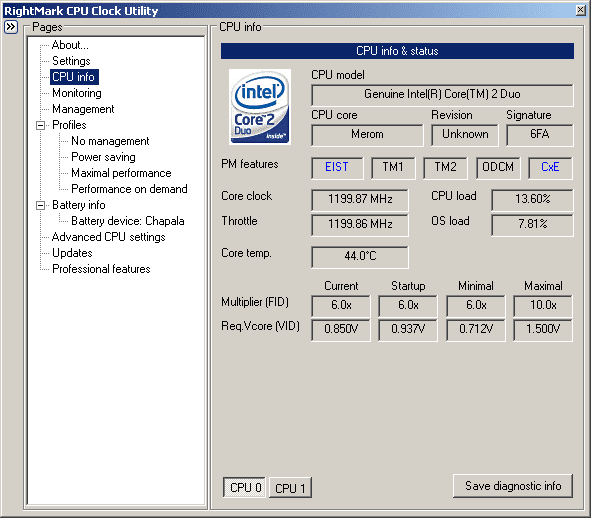Click the Merom CPU core field
This screenshot has height=518, width=591.
pos(367,135)
